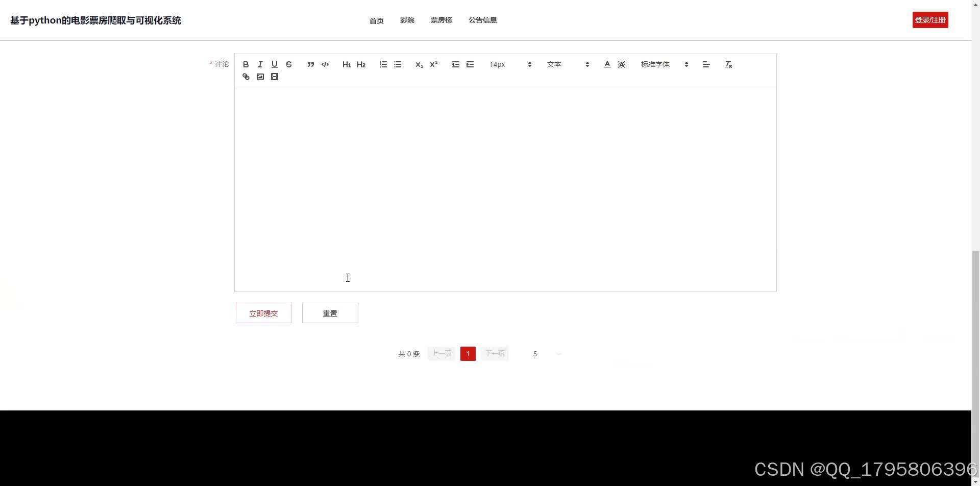Click the vertical page scrollbar thumb

click(x=975, y=363)
